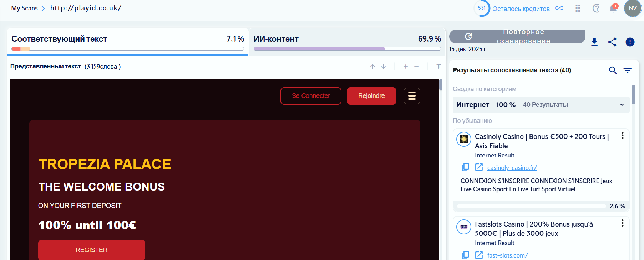This screenshot has height=260, width=644.
Task: Open the fast-slots.com link
Action: pos(508,255)
